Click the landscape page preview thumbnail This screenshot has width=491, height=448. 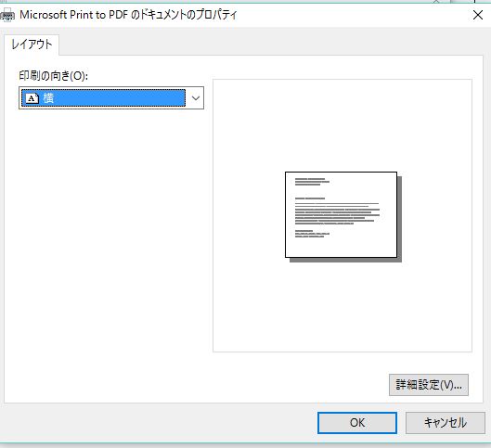[343, 216]
